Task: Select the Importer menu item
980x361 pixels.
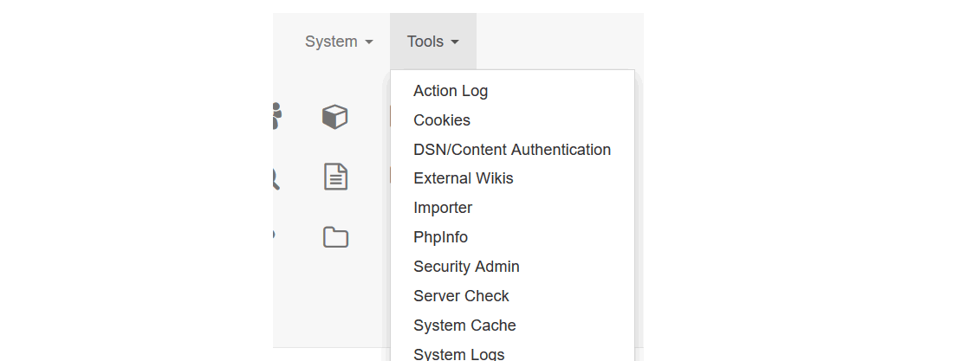Action: coord(443,208)
